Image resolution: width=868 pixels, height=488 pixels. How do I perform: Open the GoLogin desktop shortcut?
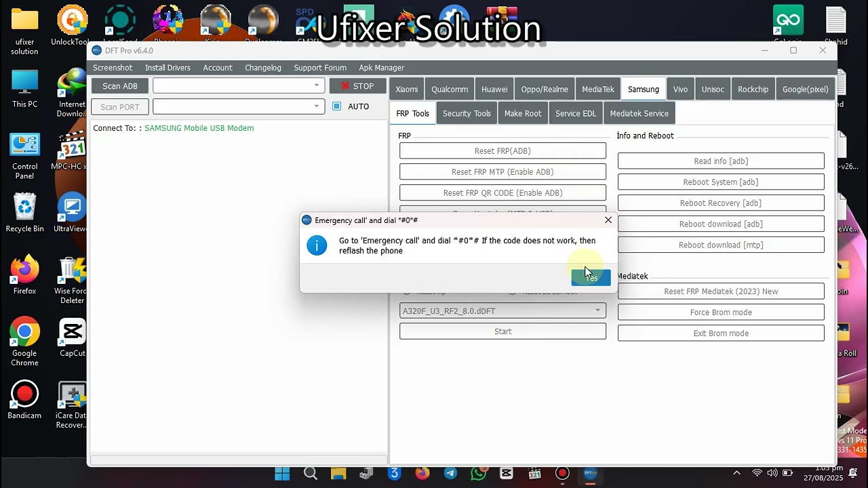[x=788, y=26]
